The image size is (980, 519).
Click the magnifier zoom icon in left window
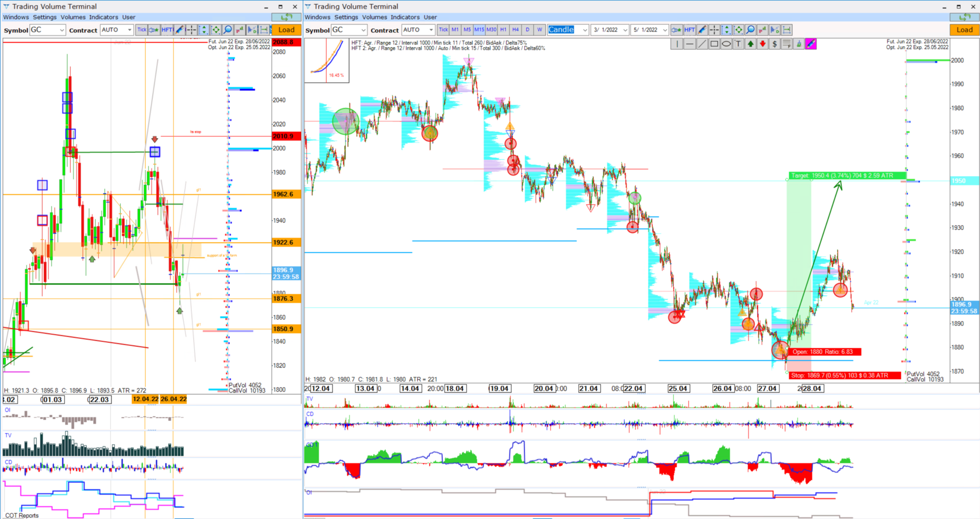(228, 30)
